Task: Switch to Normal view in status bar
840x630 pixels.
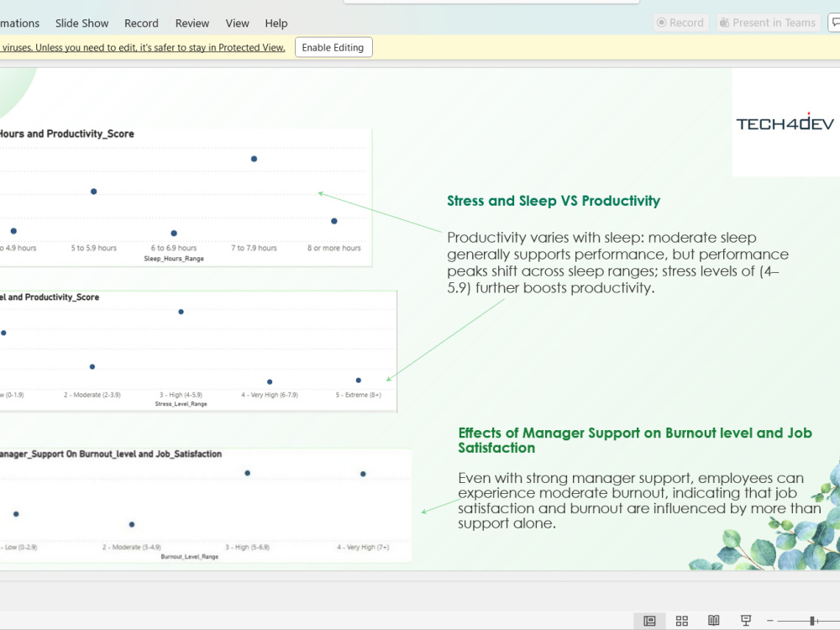Action: [649, 621]
